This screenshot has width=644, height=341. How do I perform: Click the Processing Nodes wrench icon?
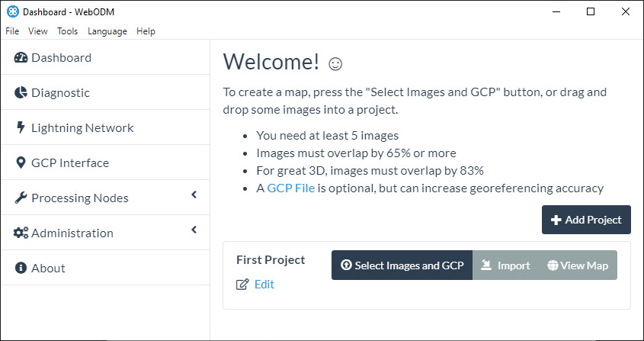click(21, 198)
